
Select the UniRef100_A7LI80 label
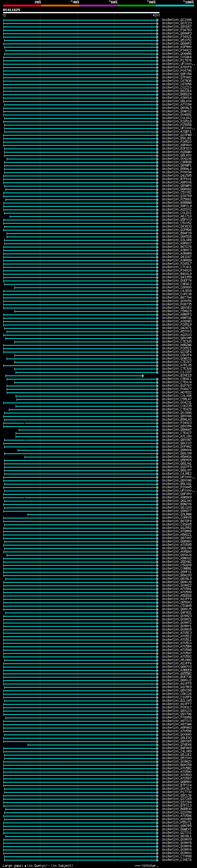(177, 436)
